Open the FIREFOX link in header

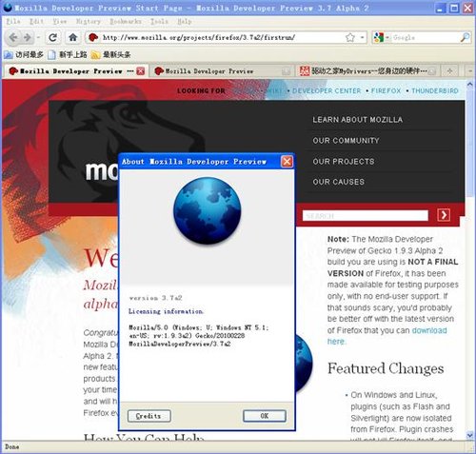click(386, 90)
